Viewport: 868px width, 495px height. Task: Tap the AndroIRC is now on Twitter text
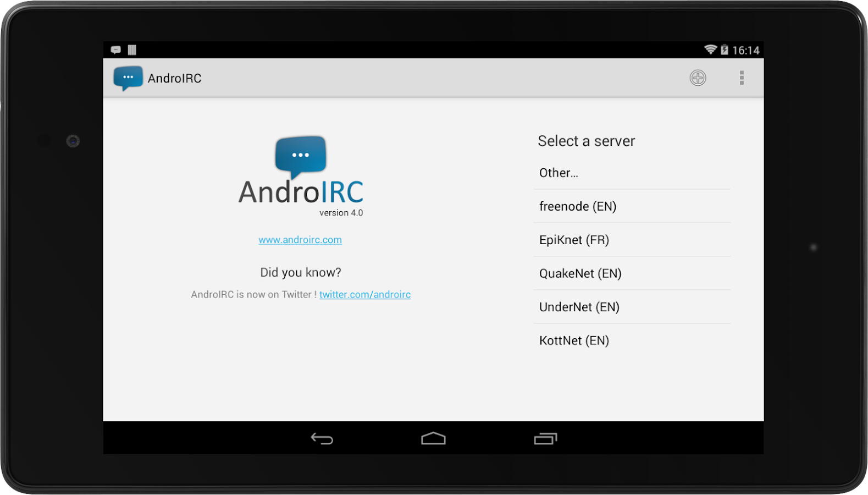(253, 295)
